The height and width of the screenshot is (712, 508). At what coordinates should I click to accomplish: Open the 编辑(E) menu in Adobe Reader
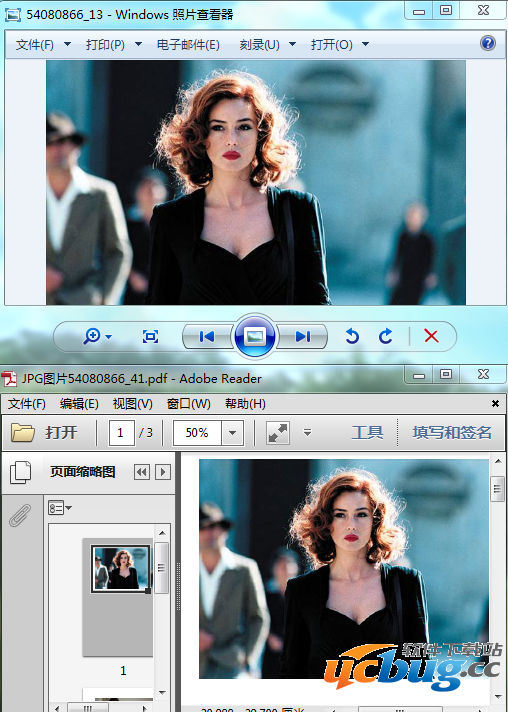coord(79,404)
